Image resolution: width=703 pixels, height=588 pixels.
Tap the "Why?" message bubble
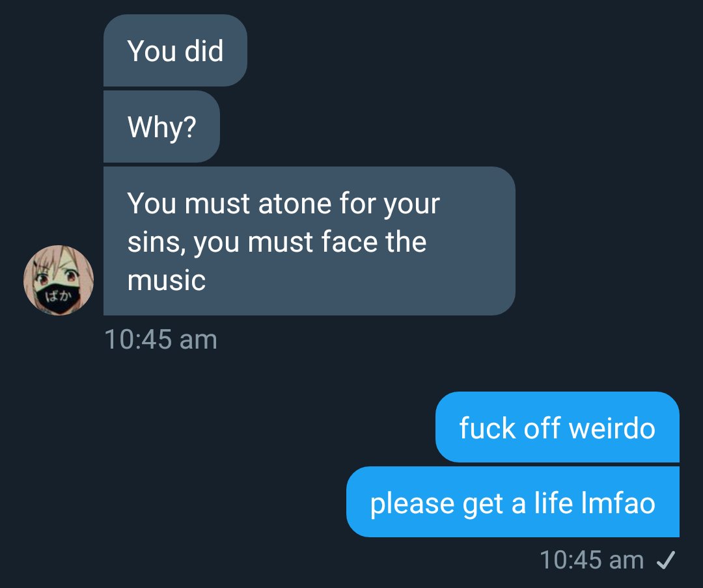coord(161,127)
